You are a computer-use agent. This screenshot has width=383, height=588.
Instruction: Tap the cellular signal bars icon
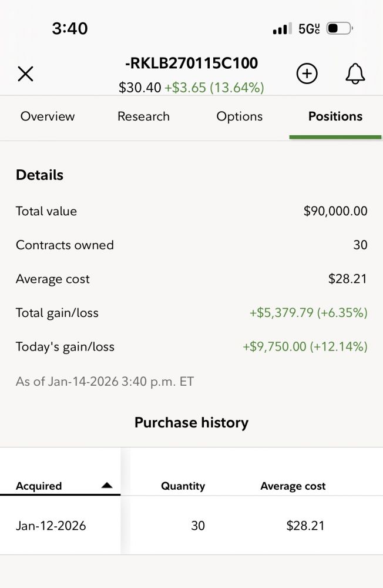coord(283,29)
